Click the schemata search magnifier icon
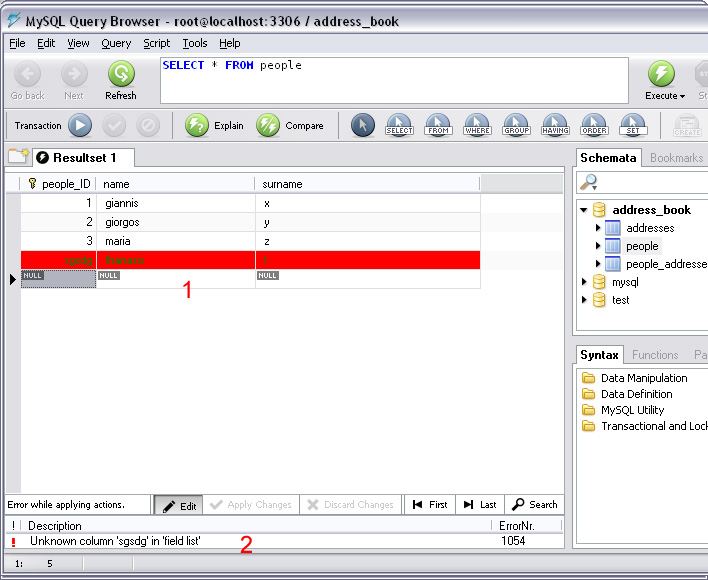Viewport: 708px width, 580px height. point(589,182)
